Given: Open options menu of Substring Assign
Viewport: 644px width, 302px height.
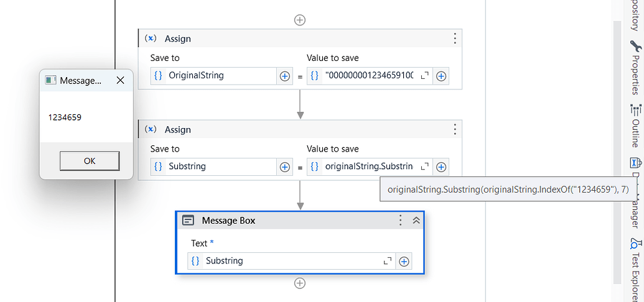Looking at the screenshot, I should point(454,130).
